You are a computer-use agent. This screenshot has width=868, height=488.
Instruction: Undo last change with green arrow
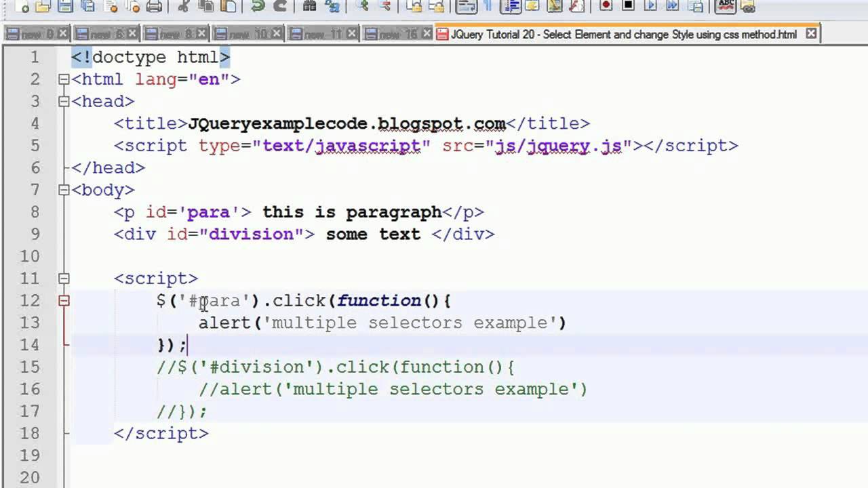click(x=257, y=6)
